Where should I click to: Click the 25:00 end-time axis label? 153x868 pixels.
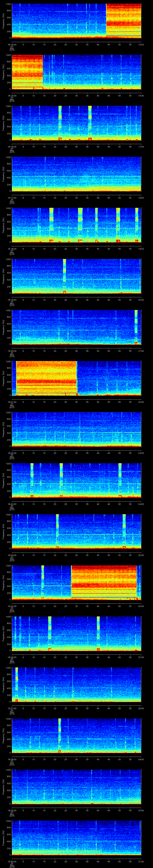coord(141,555)
